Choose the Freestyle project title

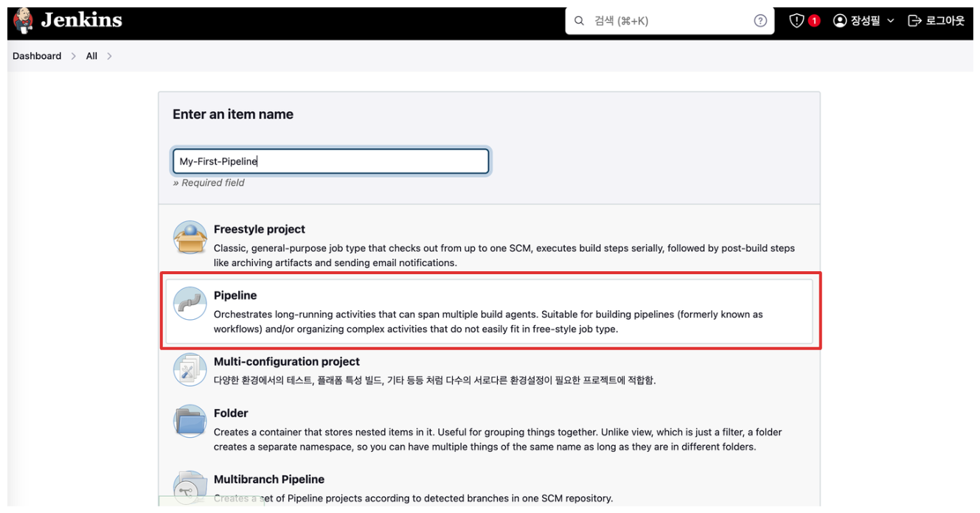click(x=260, y=229)
